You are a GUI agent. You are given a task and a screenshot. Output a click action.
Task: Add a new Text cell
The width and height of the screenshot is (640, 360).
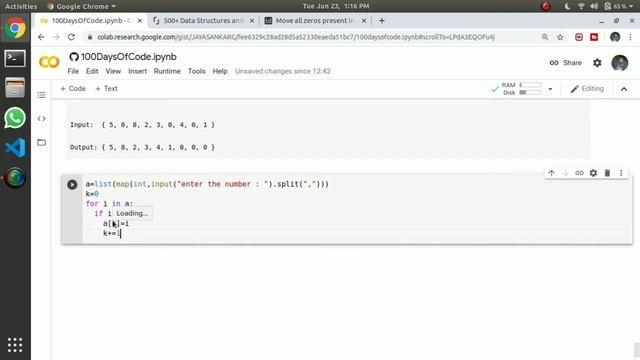click(107, 89)
